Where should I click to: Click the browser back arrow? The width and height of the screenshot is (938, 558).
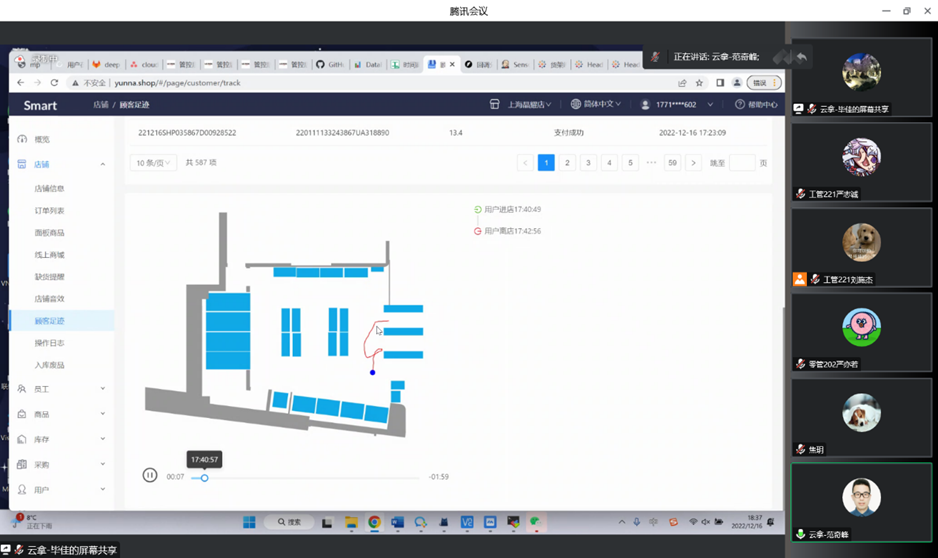pyautogui.click(x=21, y=83)
